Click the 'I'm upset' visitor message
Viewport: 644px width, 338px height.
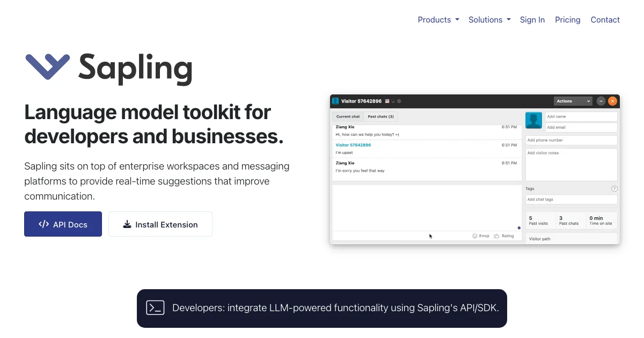tap(344, 152)
